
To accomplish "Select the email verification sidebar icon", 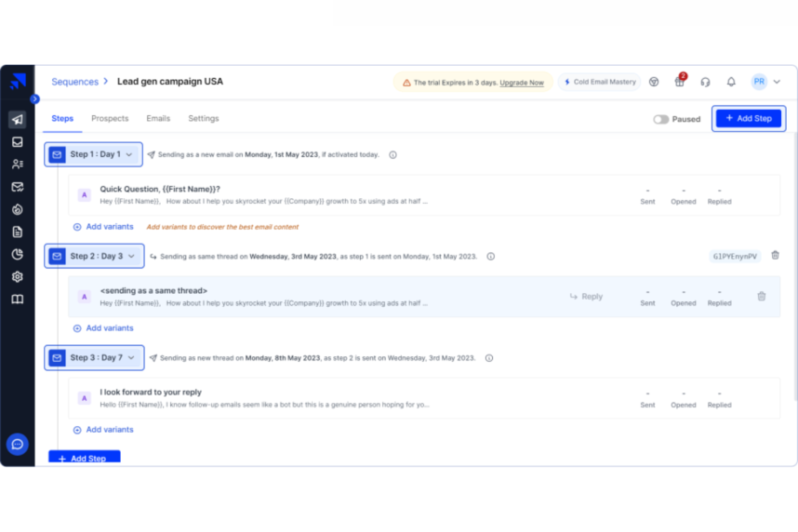I will [x=18, y=187].
